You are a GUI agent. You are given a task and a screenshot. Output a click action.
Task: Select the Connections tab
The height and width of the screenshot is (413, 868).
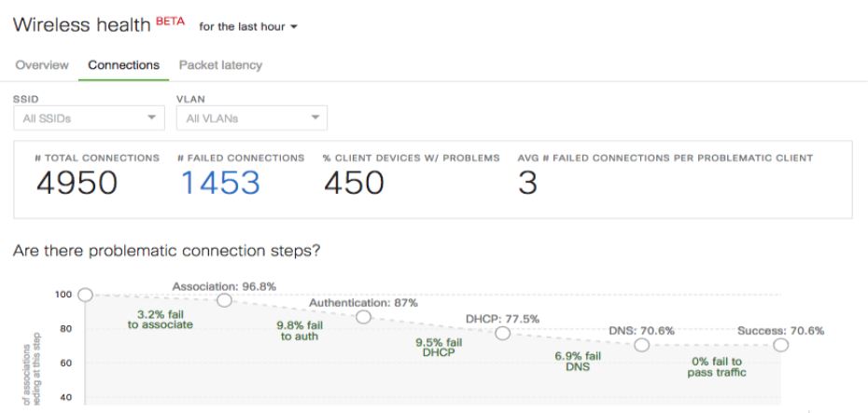click(x=124, y=65)
